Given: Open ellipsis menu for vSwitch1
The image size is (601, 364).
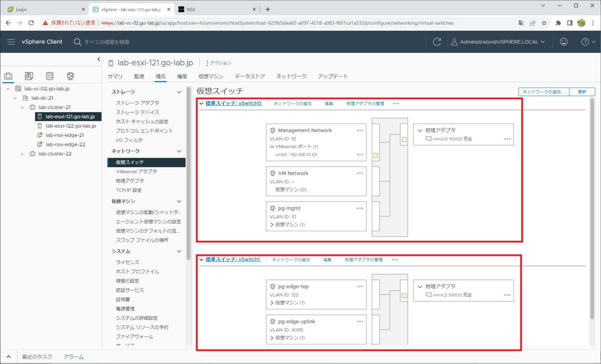Looking at the screenshot, I should click(x=395, y=260).
